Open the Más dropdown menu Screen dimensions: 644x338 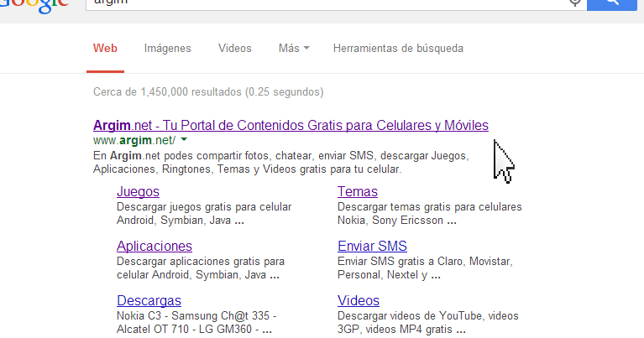click(x=294, y=49)
